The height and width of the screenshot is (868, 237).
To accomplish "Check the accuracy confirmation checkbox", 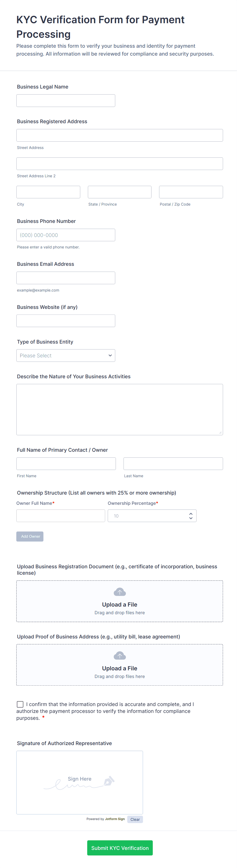I will pos(20,704).
